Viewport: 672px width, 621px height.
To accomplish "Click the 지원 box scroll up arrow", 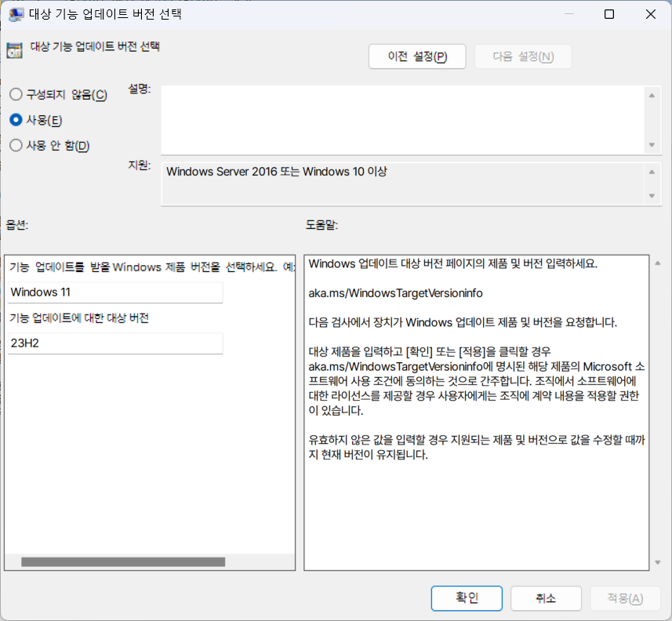I will point(652,172).
